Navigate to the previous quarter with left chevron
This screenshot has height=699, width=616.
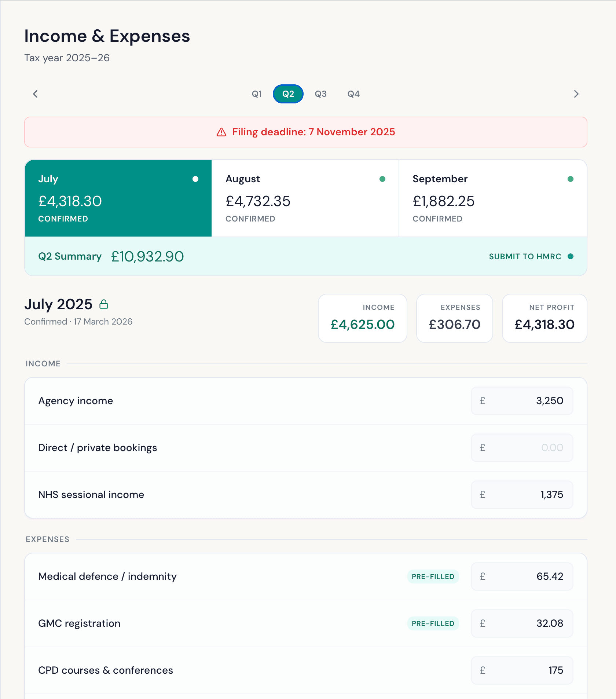point(35,94)
